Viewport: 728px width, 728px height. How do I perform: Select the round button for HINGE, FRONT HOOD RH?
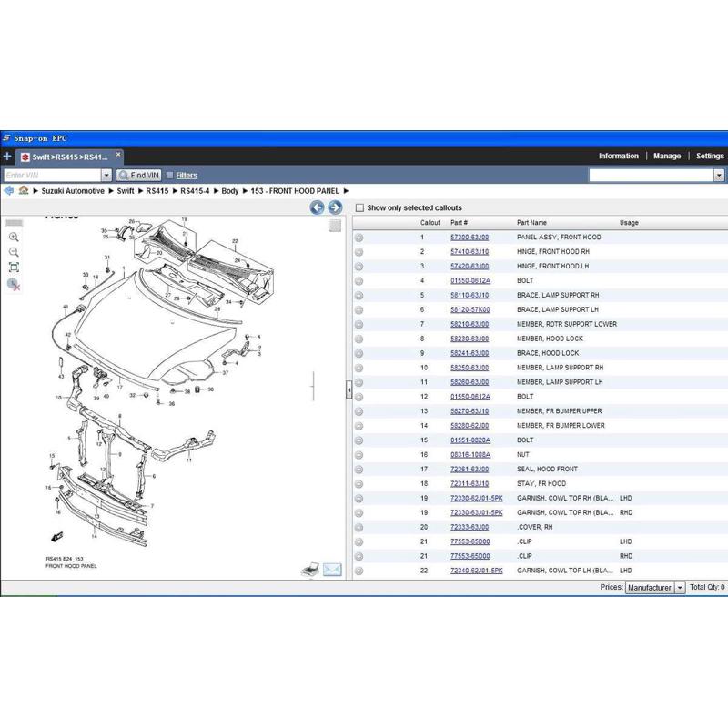tap(359, 252)
